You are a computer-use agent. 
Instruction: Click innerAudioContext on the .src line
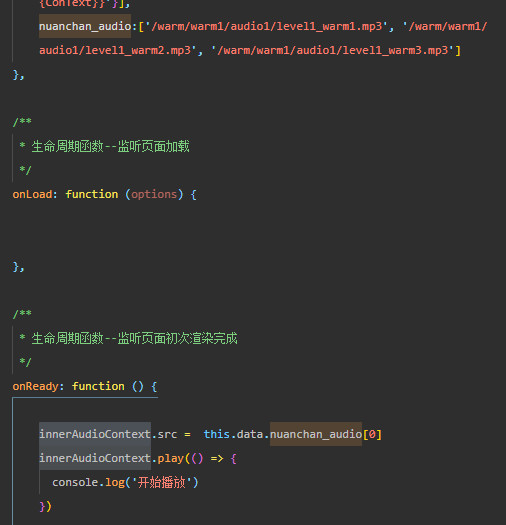click(95, 434)
